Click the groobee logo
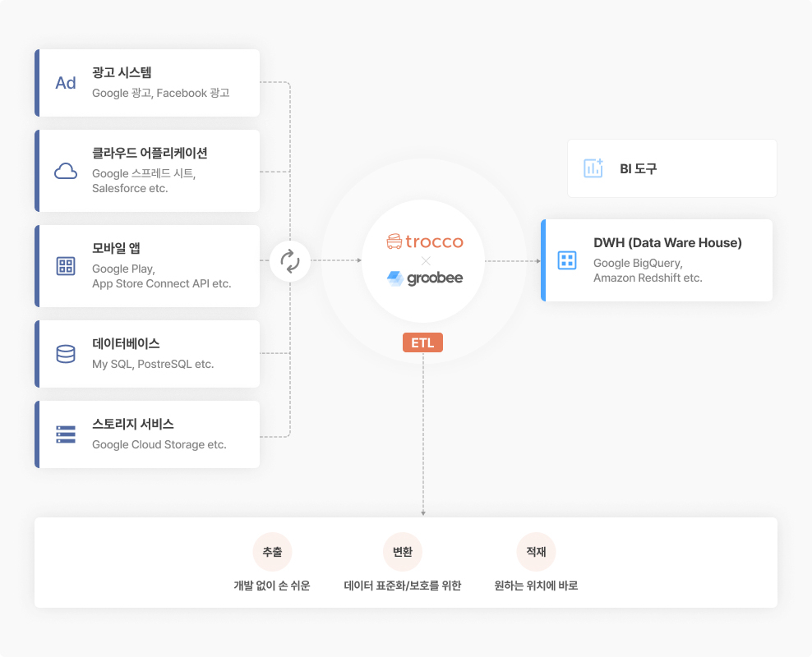 point(425,278)
